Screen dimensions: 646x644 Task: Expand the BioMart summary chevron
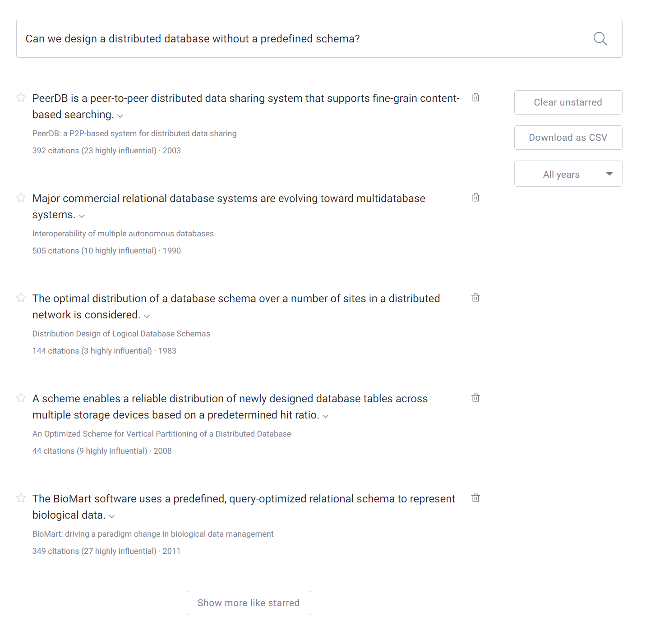(x=112, y=516)
